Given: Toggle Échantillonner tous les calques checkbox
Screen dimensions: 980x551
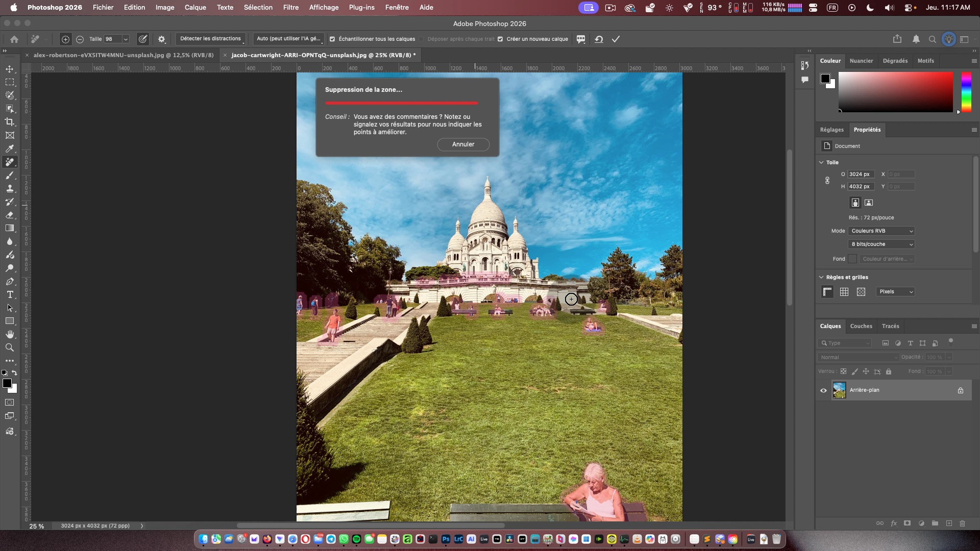Looking at the screenshot, I should [332, 39].
